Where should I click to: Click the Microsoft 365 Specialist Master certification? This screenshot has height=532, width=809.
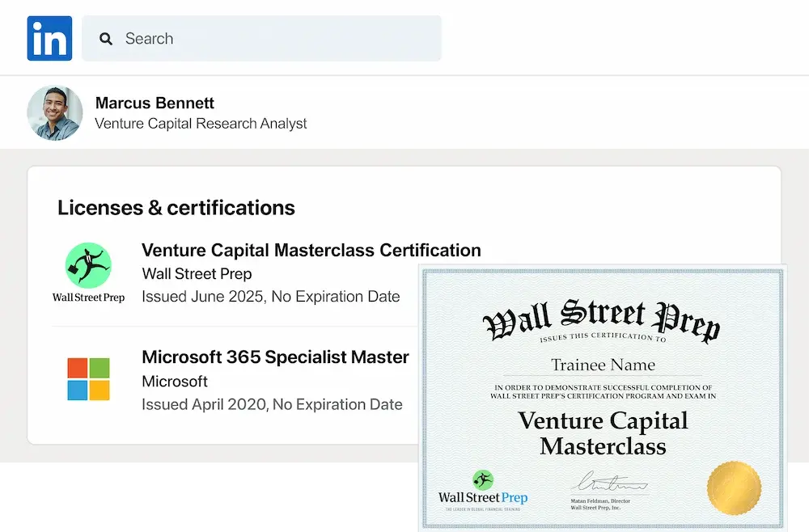coord(275,357)
